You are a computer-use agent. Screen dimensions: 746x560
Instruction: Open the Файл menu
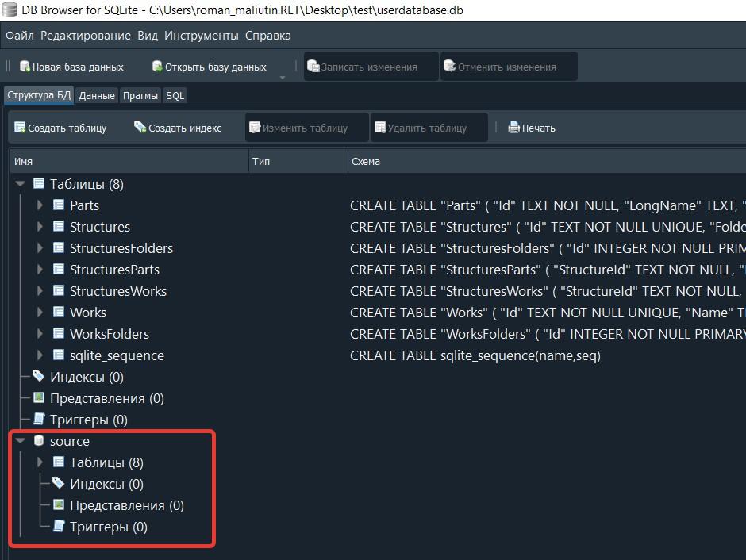pos(20,36)
